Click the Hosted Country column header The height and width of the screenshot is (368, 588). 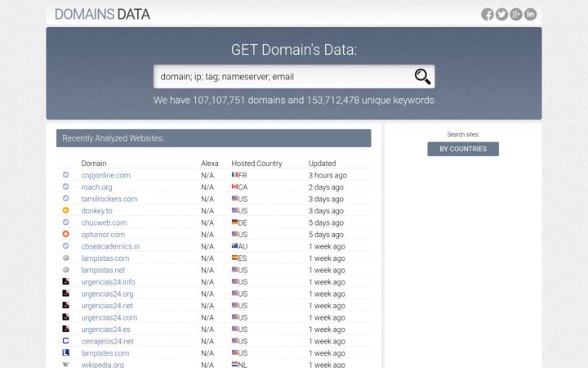256,164
